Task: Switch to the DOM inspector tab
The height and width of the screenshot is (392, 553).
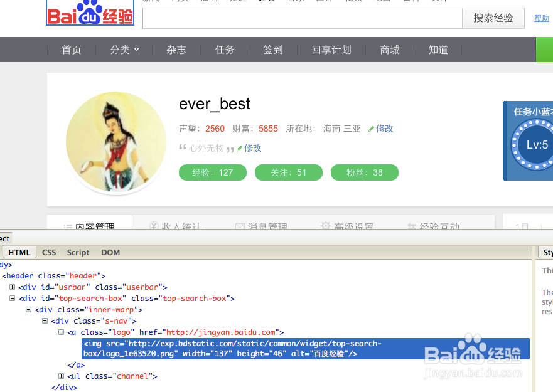Action: 110,252
